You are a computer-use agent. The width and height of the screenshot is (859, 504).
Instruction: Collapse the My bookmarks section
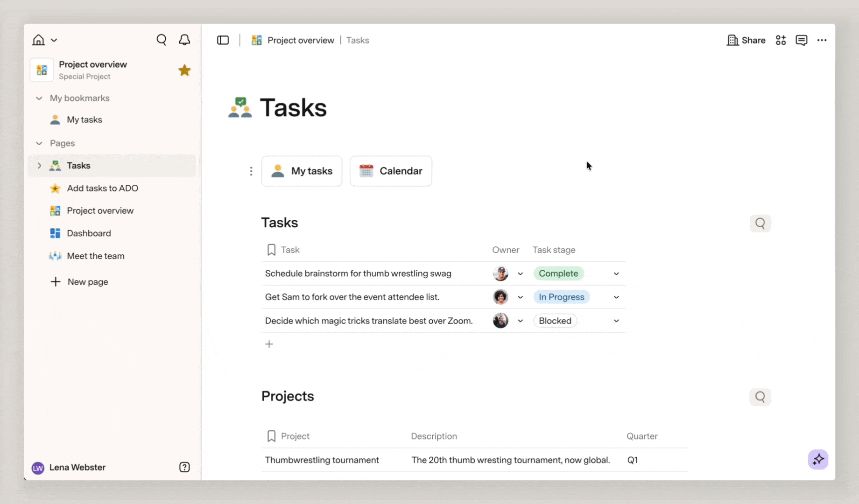click(x=39, y=98)
